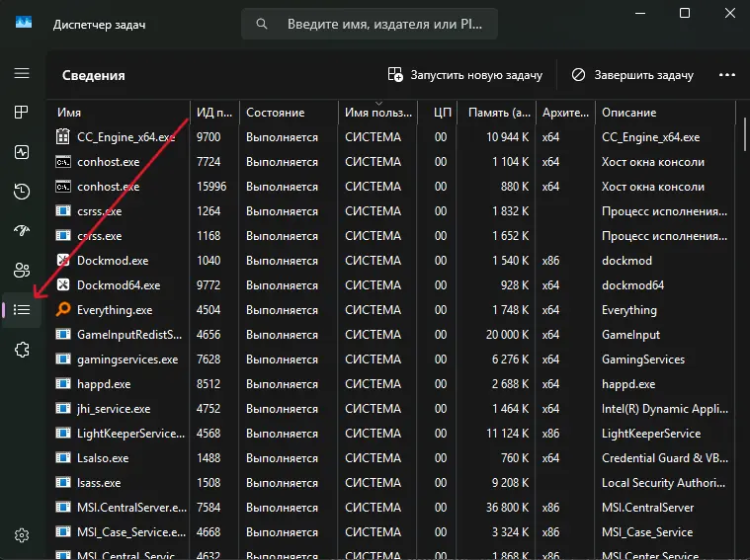The image size is (750, 560).
Task: Select the Dockmod64.exe process row
Action: click(391, 285)
